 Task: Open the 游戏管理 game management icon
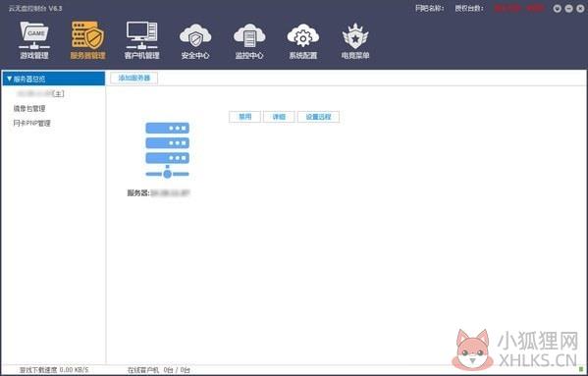pyautogui.click(x=34, y=40)
